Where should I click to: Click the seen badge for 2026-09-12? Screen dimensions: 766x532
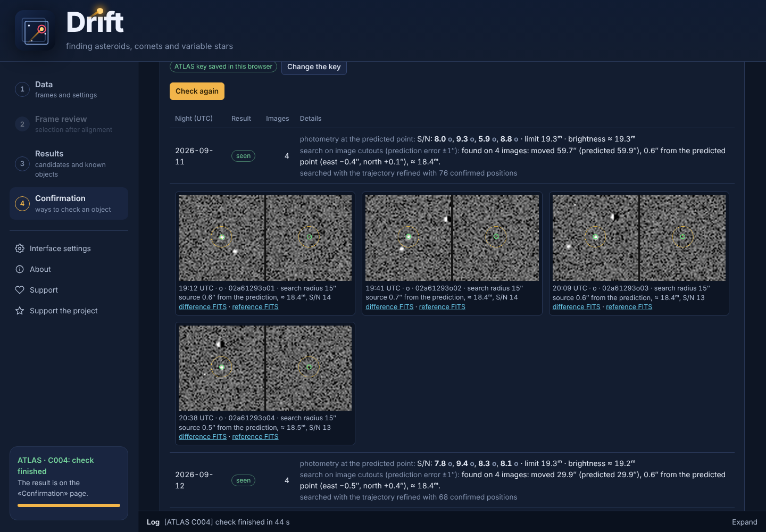[243, 480]
